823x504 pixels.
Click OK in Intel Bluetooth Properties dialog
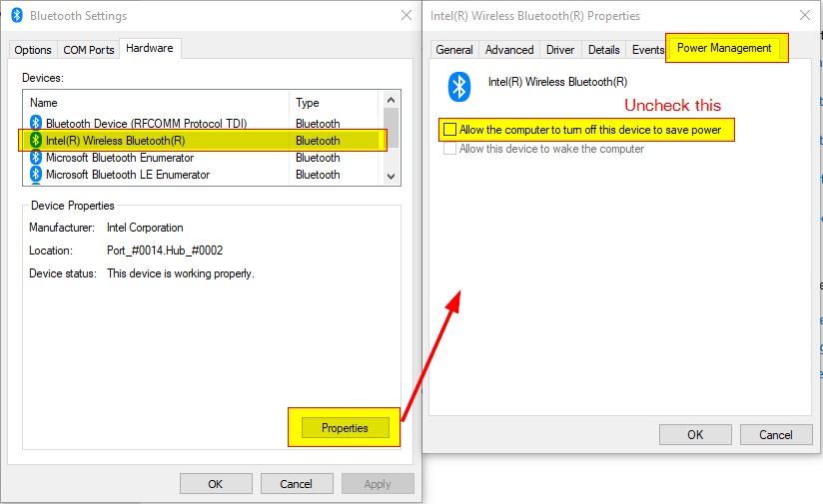pyautogui.click(x=695, y=435)
